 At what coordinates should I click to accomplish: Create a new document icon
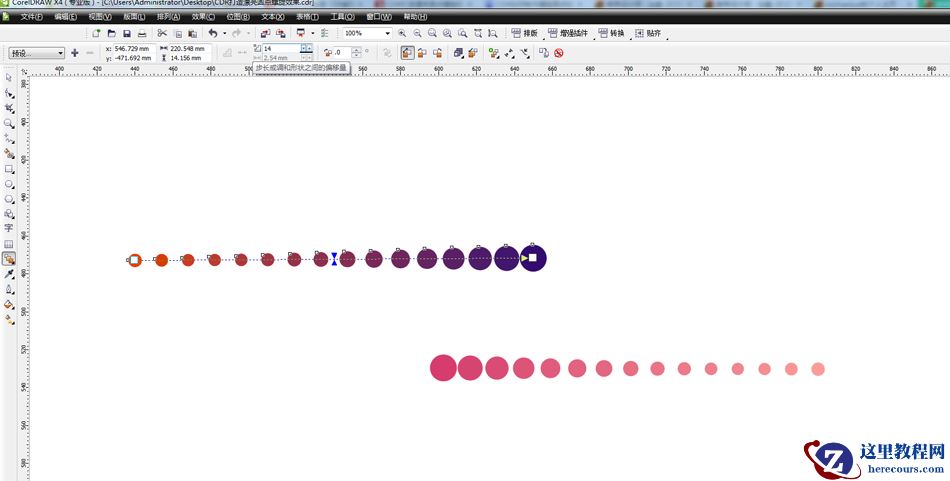pyautogui.click(x=96, y=33)
